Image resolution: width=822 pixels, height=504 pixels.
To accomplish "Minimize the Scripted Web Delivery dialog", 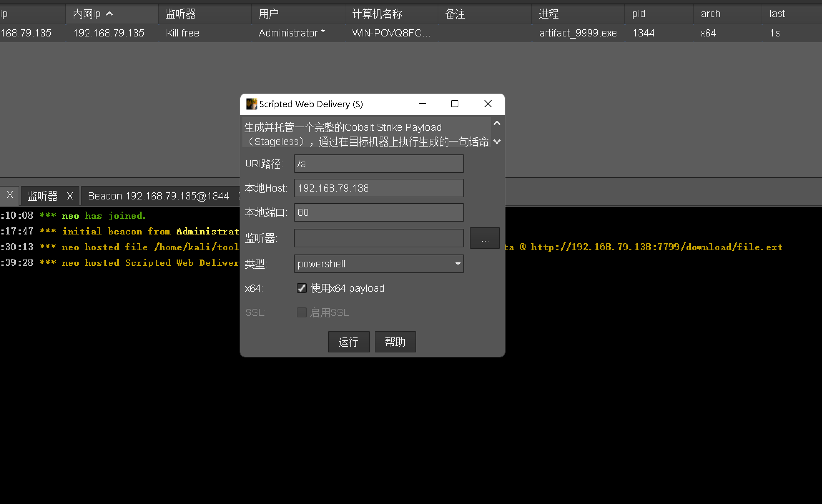I will coord(422,104).
